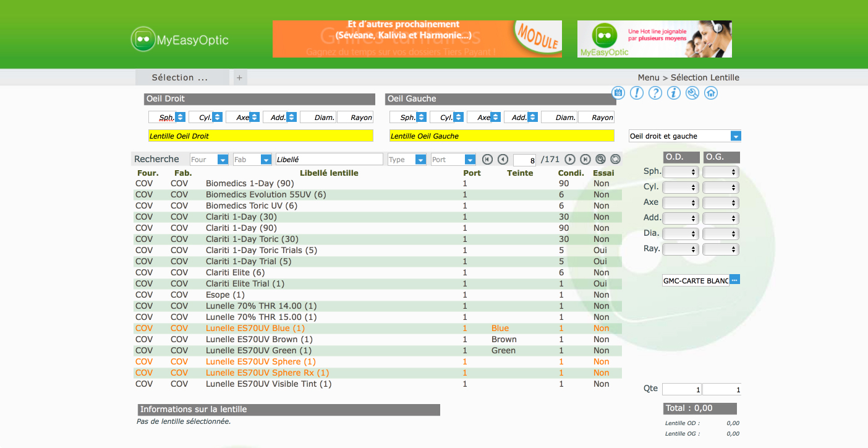Click the GMC-CARTE BLANC field
This screenshot has width=868, height=448.
coord(696,280)
